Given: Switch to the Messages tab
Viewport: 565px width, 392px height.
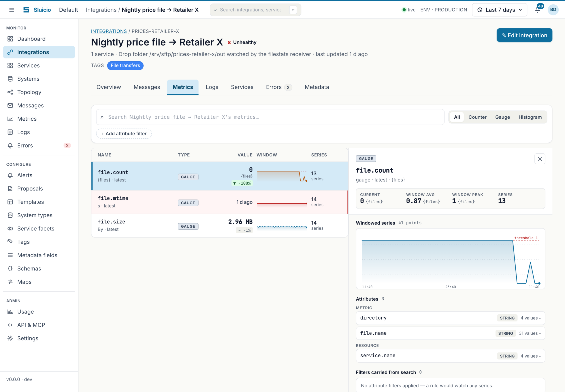Looking at the screenshot, I should [x=147, y=87].
